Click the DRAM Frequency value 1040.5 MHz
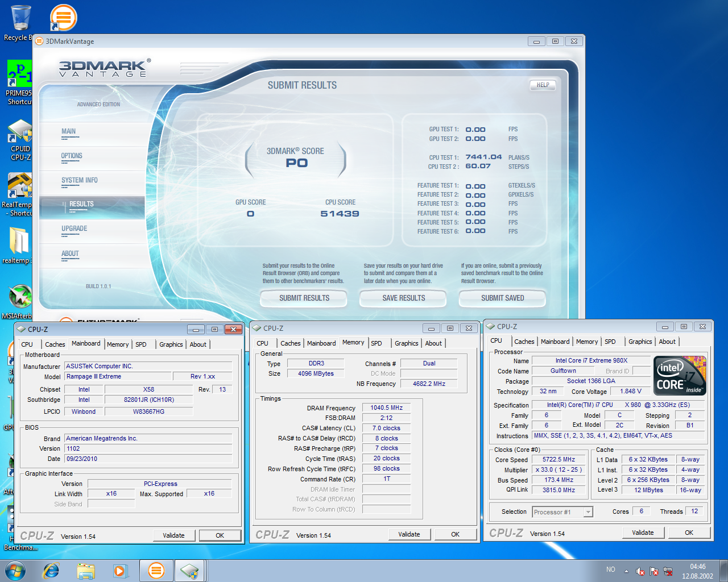 click(x=387, y=408)
